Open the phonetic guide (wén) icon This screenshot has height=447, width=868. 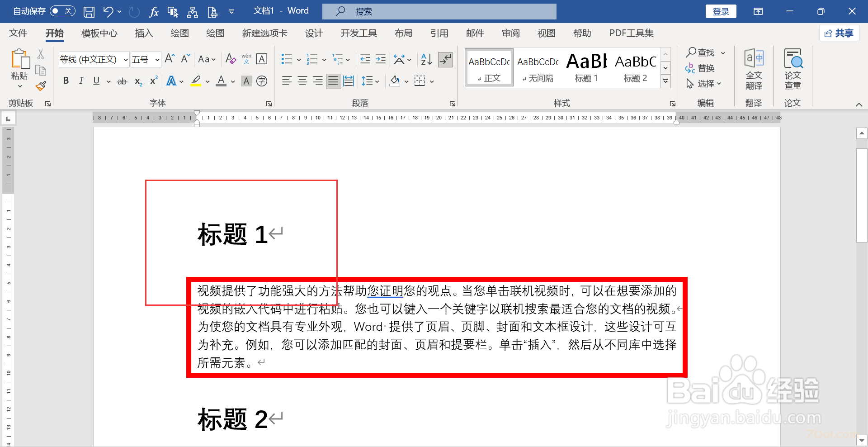[x=246, y=59]
